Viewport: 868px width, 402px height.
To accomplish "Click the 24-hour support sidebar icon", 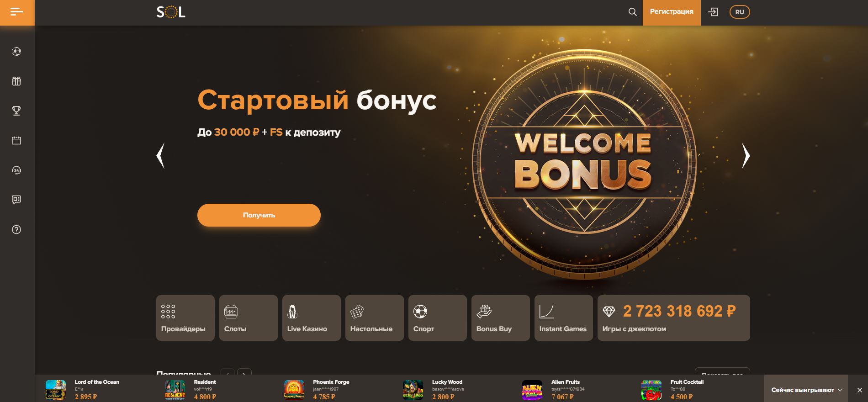I will [x=16, y=170].
